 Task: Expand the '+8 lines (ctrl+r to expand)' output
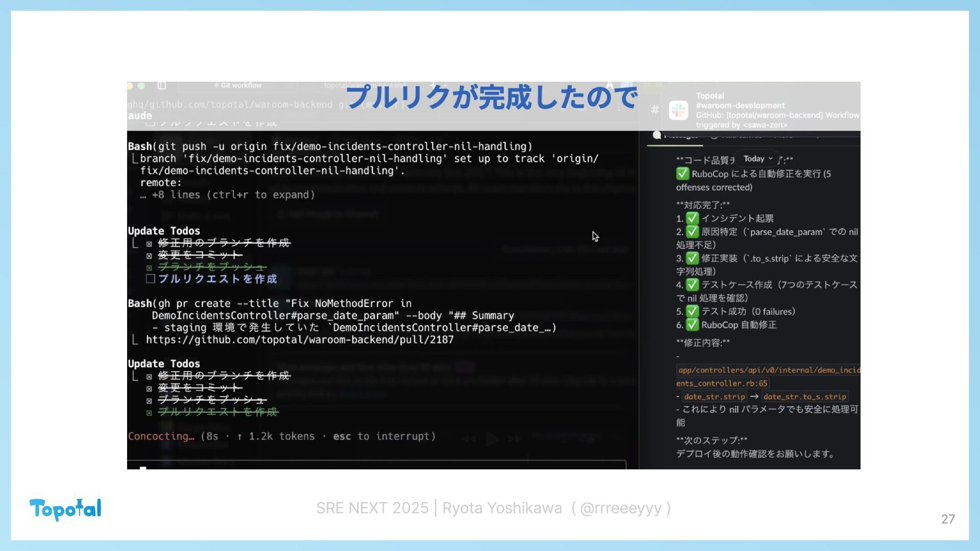(x=228, y=195)
